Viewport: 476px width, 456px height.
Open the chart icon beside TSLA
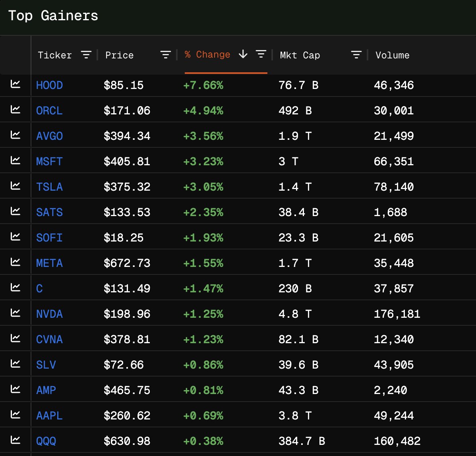[x=15, y=185]
